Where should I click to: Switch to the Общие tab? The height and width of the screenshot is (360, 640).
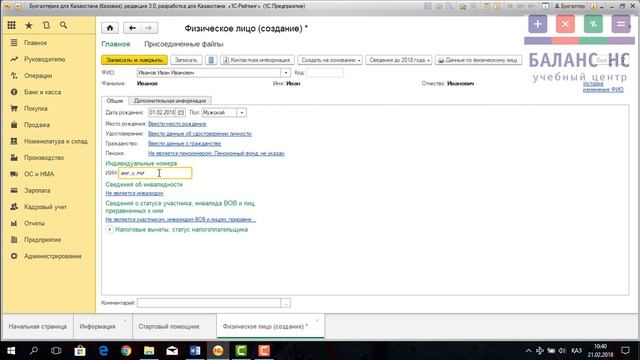(x=115, y=100)
